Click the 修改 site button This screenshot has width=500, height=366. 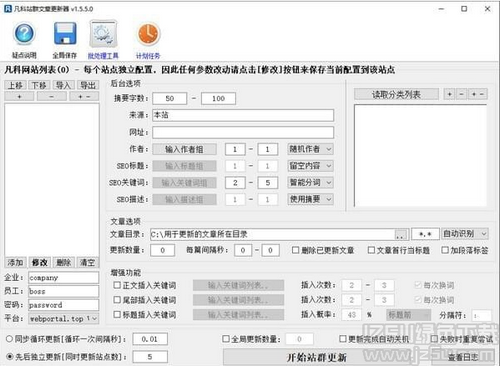coord(39,262)
